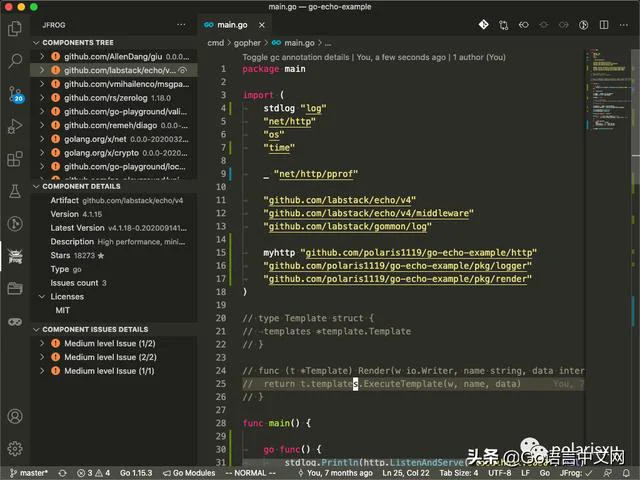Select Medium level Issue (2/2)
640x480 pixels.
tap(114, 357)
